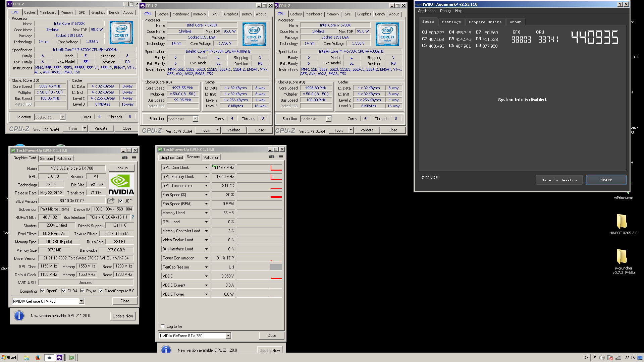Click the GPU-Z screenshot camera icon on Graphics Card tab window

coord(125,158)
